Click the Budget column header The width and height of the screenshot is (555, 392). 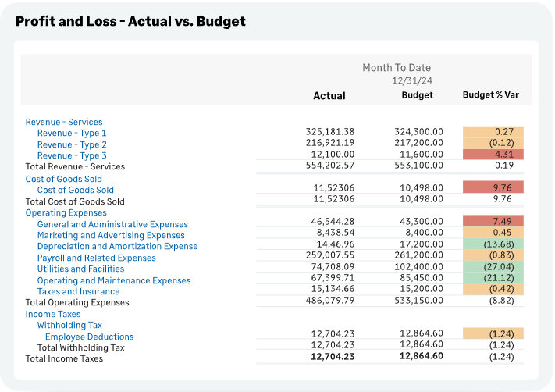tap(417, 95)
